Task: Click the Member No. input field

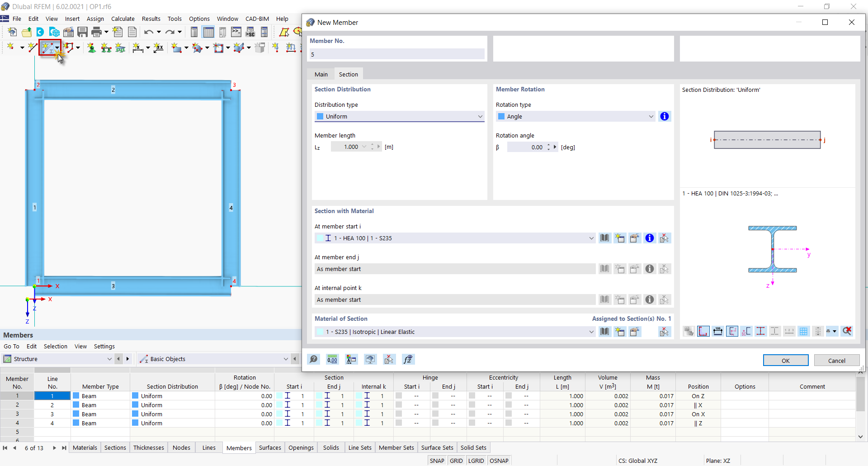Action: [397, 54]
